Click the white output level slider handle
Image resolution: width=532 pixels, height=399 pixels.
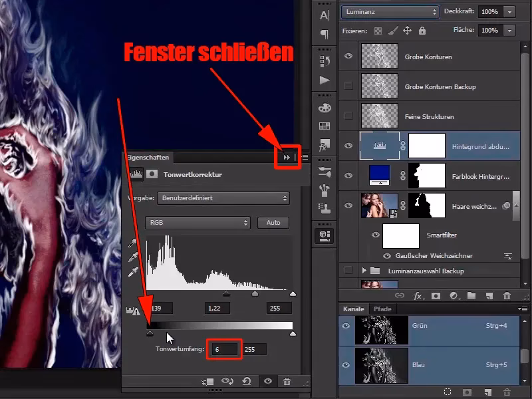pyautogui.click(x=293, y=334)
